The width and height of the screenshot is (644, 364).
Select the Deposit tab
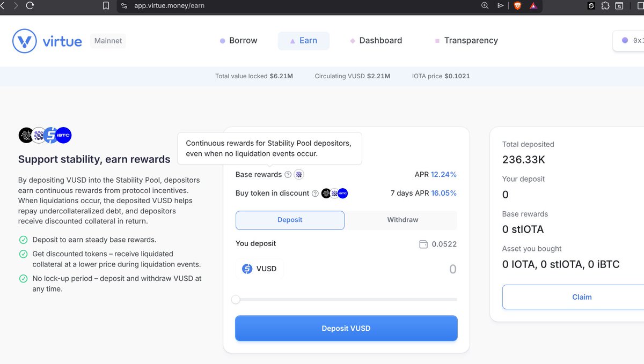click(x=290, y=220)
